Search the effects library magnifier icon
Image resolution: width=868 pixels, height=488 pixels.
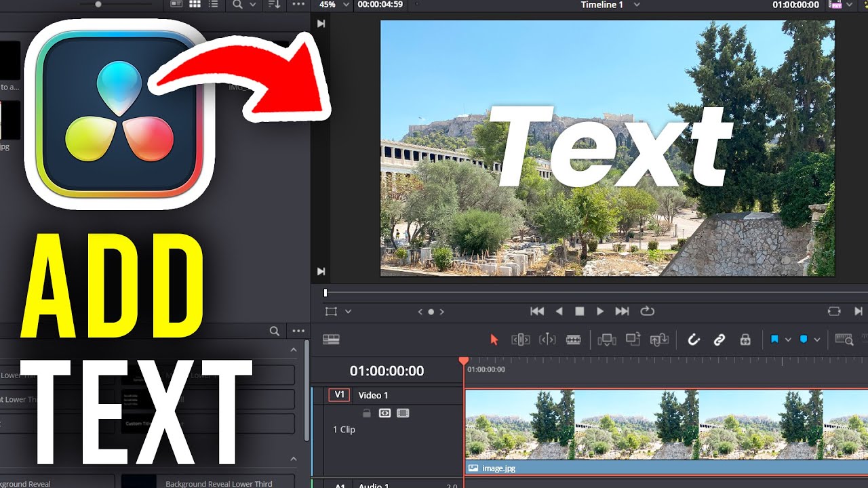coord(275,331)
